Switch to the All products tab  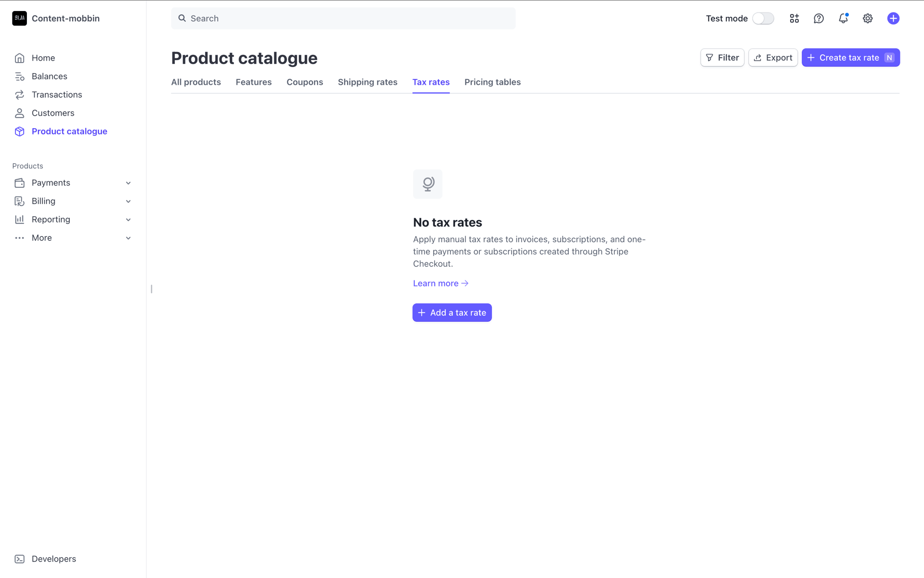tap(196, 82)
